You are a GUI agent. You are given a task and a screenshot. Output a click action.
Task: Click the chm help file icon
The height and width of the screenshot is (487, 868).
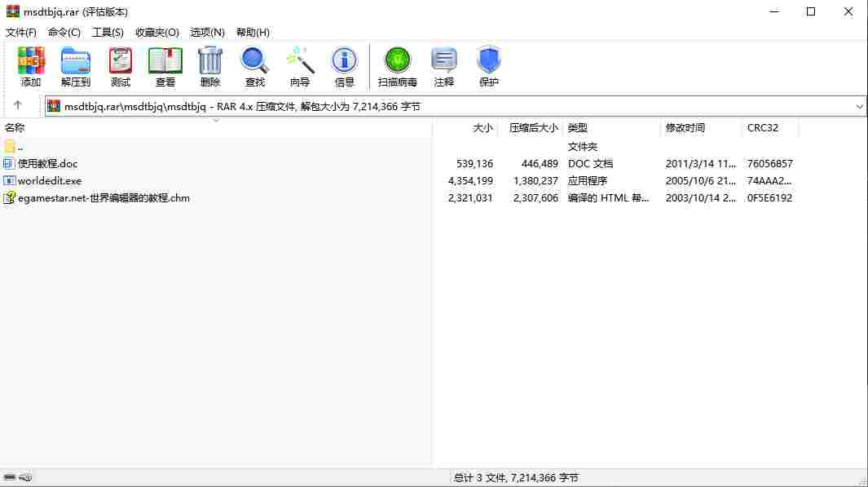(9, 197)
